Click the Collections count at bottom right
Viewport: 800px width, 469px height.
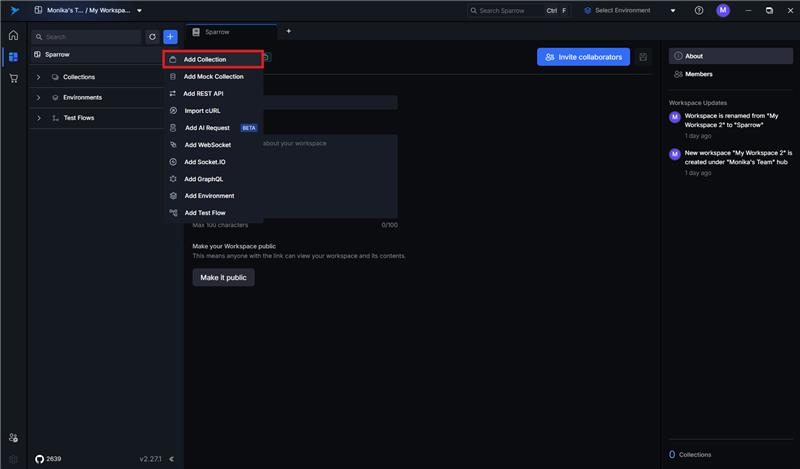click(x=690, y=454)
